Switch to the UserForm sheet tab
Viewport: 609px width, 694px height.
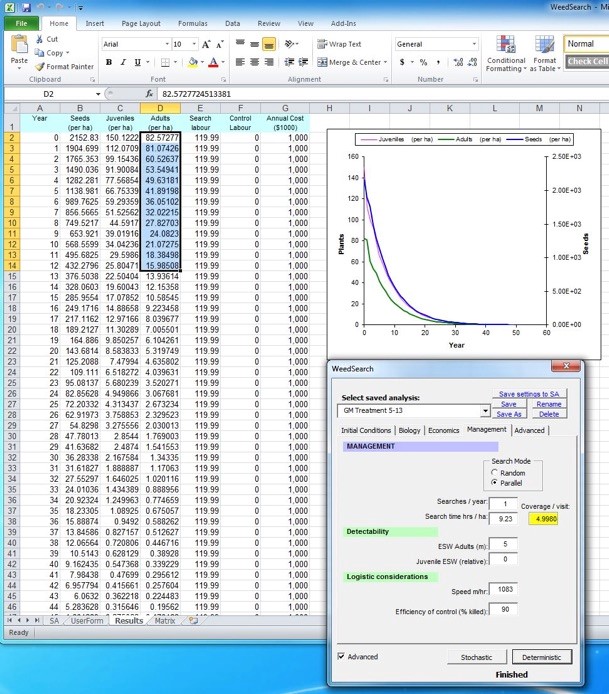87,621
